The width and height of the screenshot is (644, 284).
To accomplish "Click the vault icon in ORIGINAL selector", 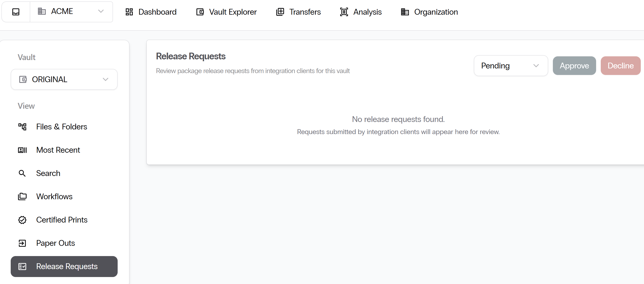I will coord(23,79).
